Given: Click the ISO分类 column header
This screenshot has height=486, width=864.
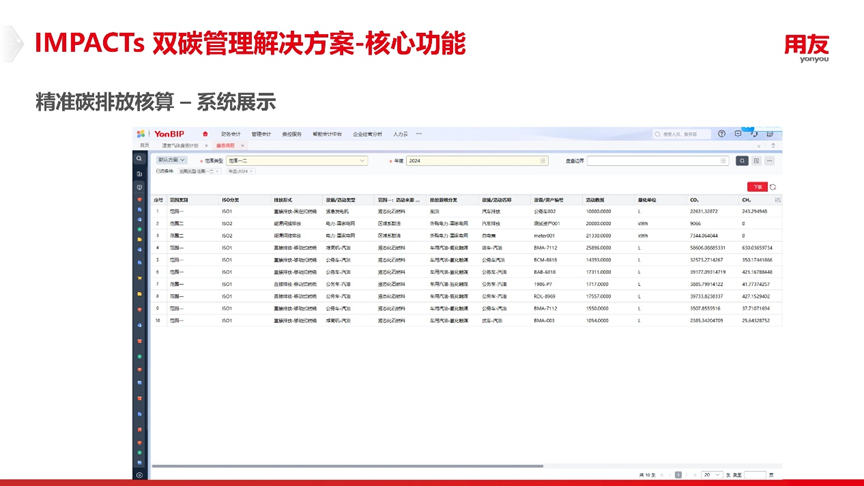Looking at the screenshot, I should coord(230,200).
